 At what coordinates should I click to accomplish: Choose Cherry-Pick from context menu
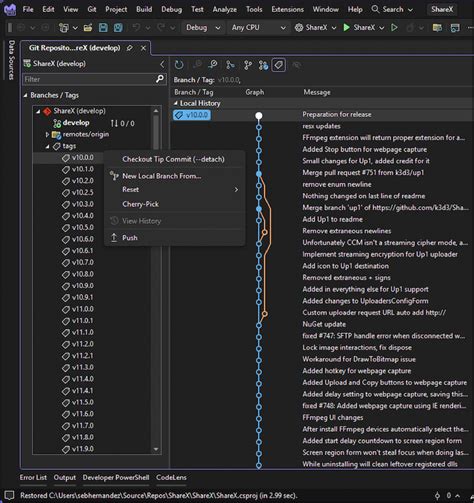175,204
